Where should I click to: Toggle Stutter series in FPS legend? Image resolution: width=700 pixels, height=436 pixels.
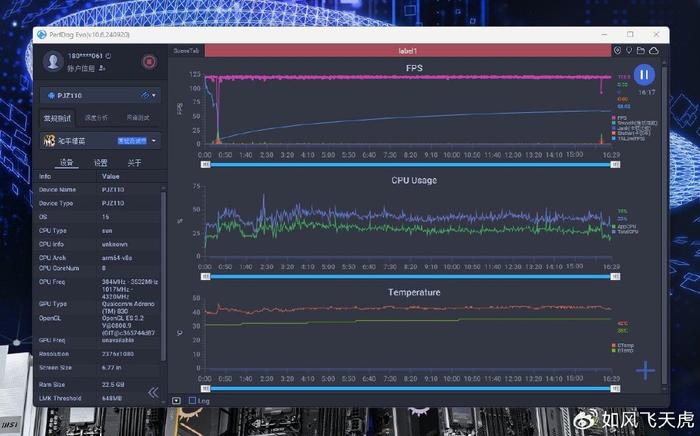(x=631, y=133)
